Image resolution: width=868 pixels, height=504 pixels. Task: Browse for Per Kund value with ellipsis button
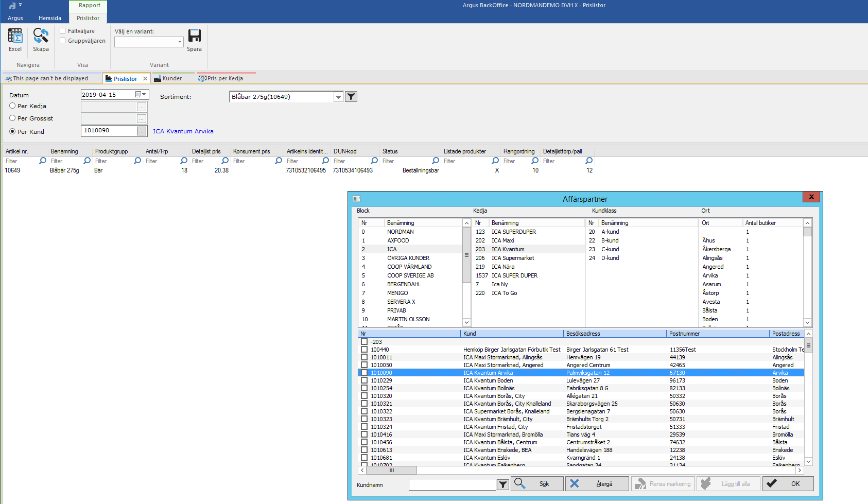(x=141, y=131)
